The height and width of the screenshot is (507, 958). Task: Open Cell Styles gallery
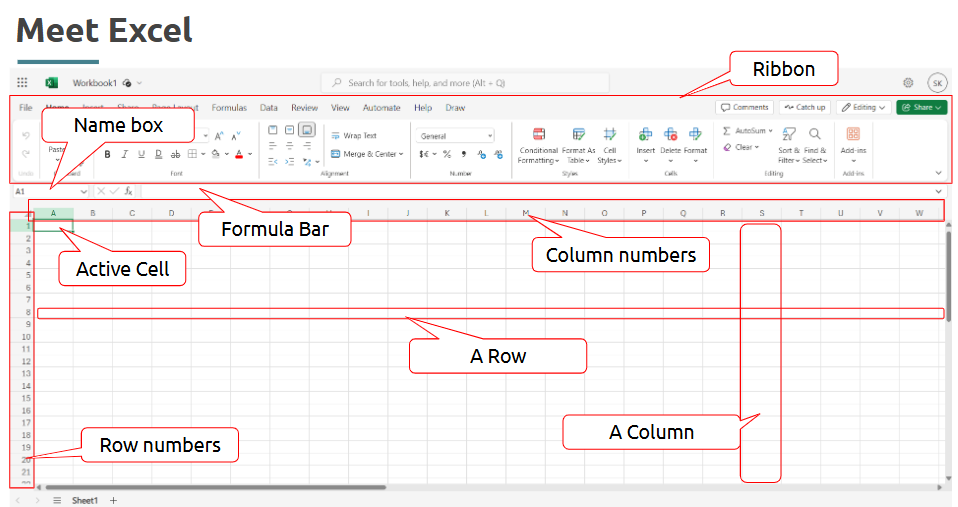[609, 145]
